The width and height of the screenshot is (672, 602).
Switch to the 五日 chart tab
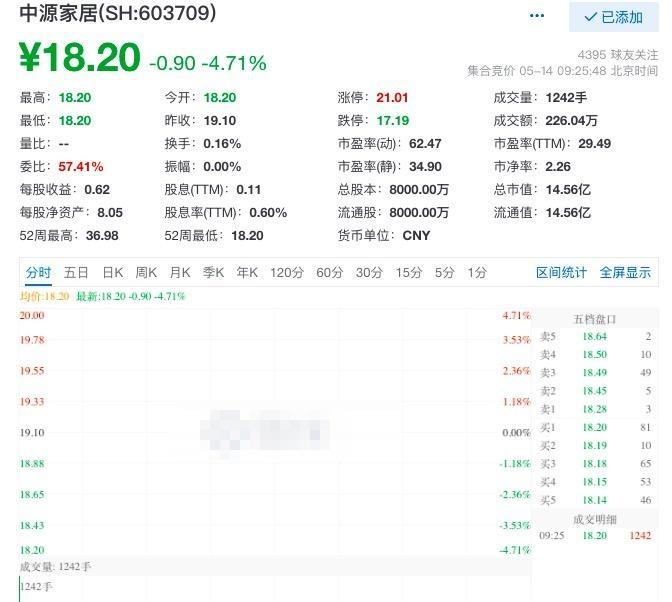pyautogui.click(x=76, y=273)
